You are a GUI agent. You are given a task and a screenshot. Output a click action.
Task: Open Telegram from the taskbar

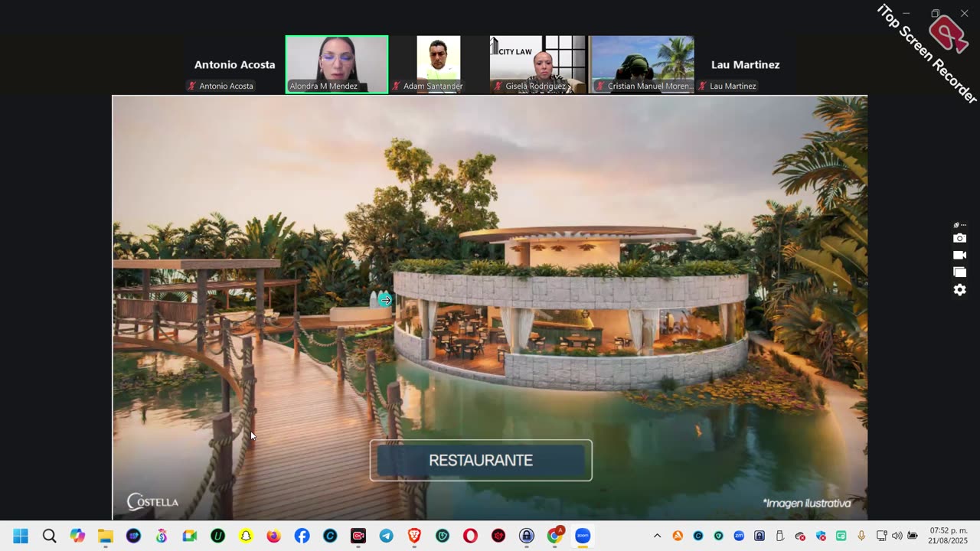point(387,536)
